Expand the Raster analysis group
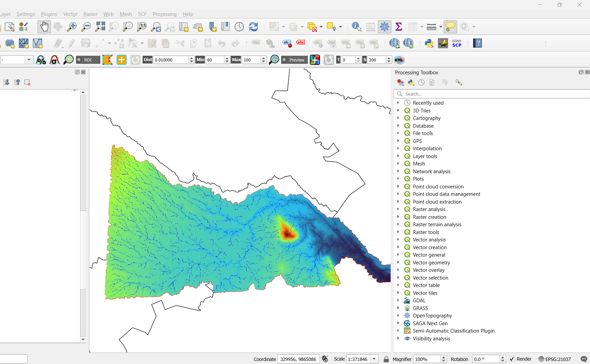This screenshot has width=590, height=364. pyautogui.click(x=398, y=209)
